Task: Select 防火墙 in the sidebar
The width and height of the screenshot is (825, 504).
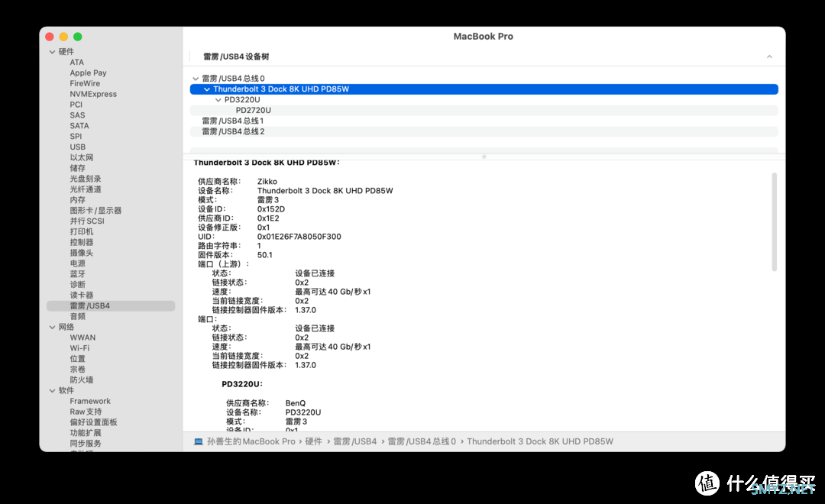Action: tap(82, 380)
